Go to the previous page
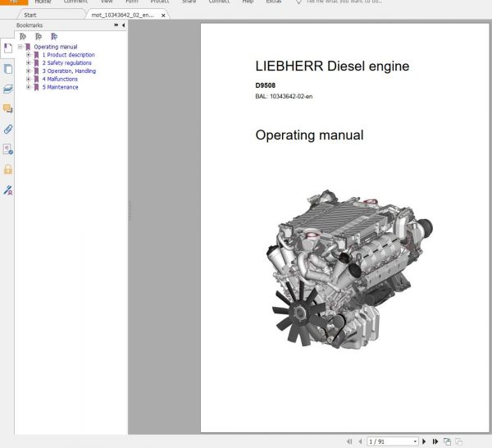 (x=360, y=441)
